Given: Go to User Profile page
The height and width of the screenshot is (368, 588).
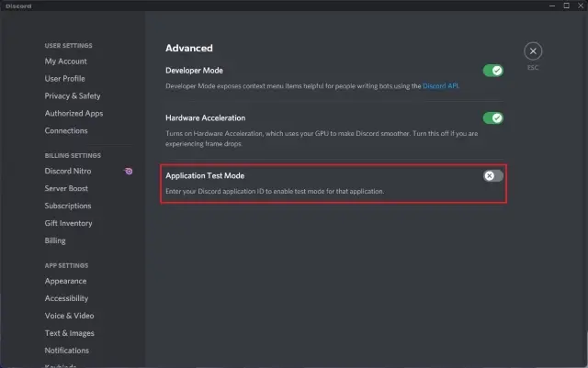Looking at the screenshot, I should 65,79.
